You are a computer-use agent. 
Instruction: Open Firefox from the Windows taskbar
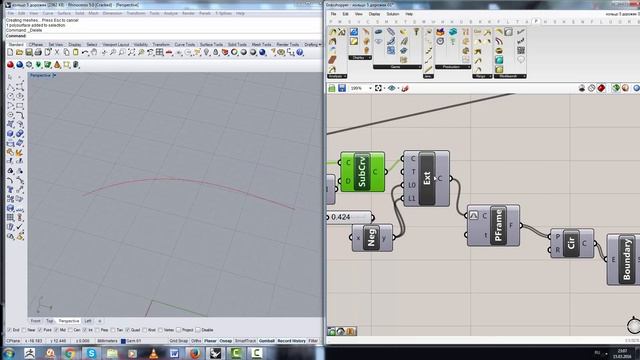[x=195, y=353]
